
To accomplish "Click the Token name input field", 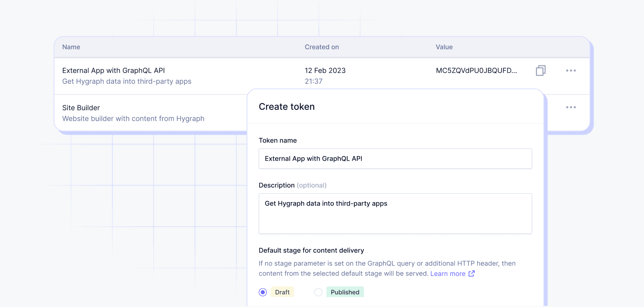I will [x=395, y=159].
